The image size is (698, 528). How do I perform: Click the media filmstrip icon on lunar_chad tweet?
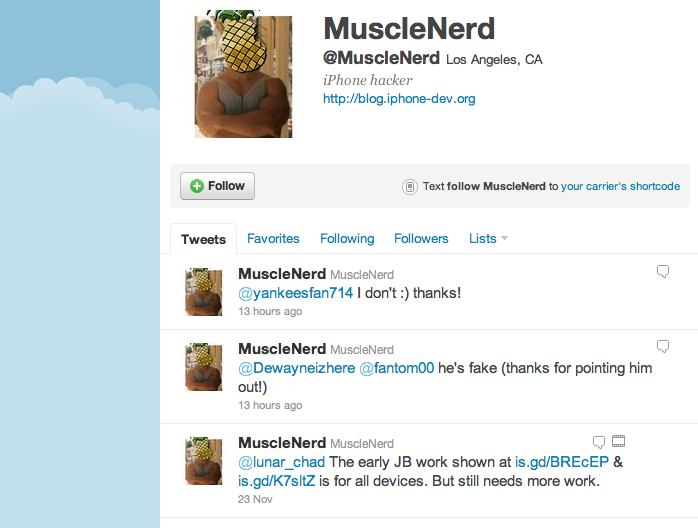[x=618, y=441]
